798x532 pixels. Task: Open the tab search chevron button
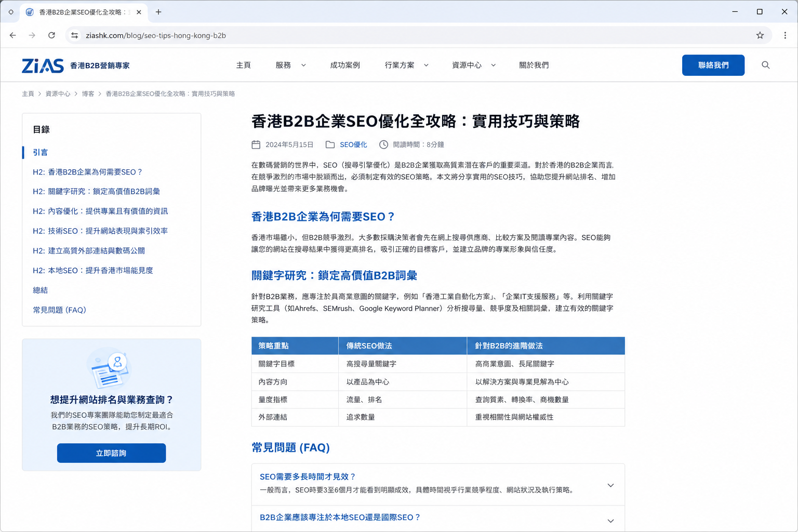[x=11, y=12]
